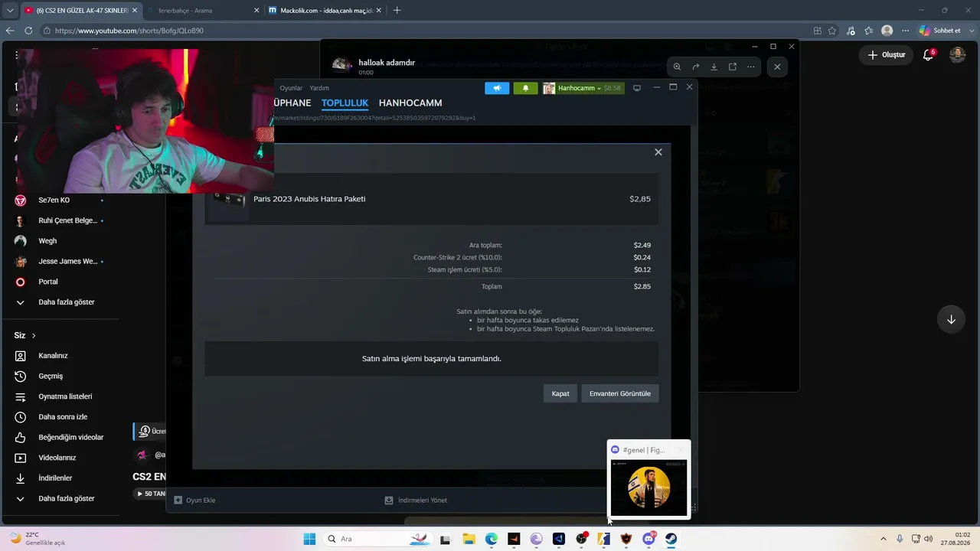This screenshot has height=551, width=980.
Task: Show hidden system tray icons
Action: click(x=883, y=539)
